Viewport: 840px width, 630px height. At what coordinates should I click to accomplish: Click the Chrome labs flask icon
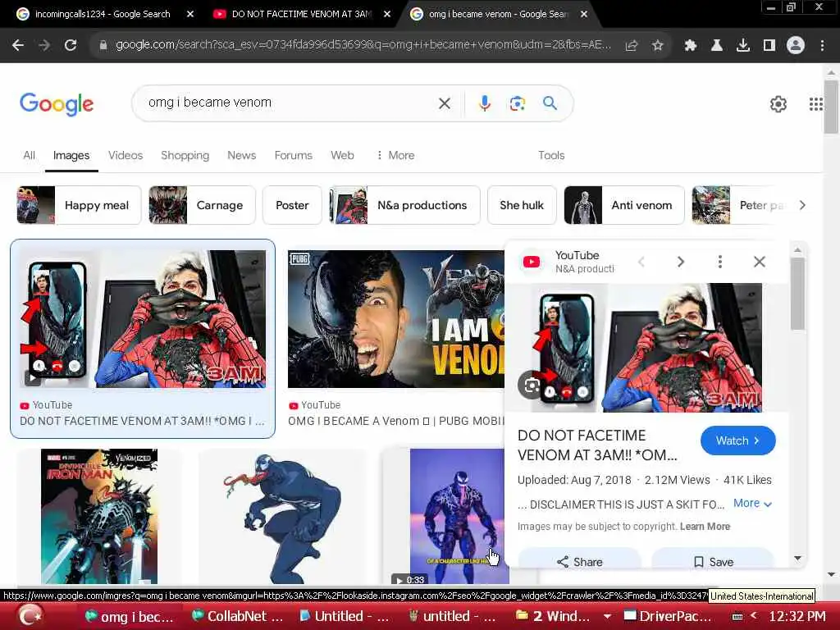pos(717,46)
